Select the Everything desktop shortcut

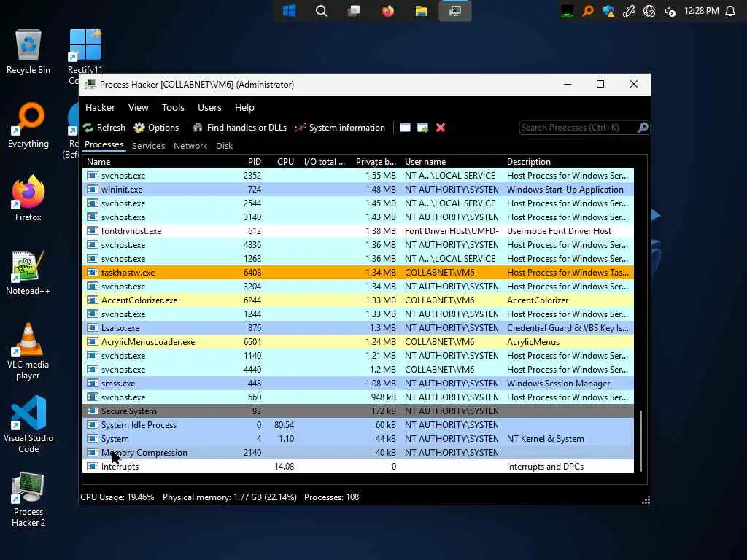(28, 125)
